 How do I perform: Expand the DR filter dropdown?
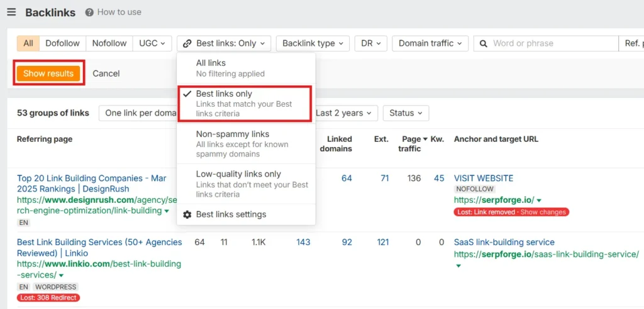371,43
